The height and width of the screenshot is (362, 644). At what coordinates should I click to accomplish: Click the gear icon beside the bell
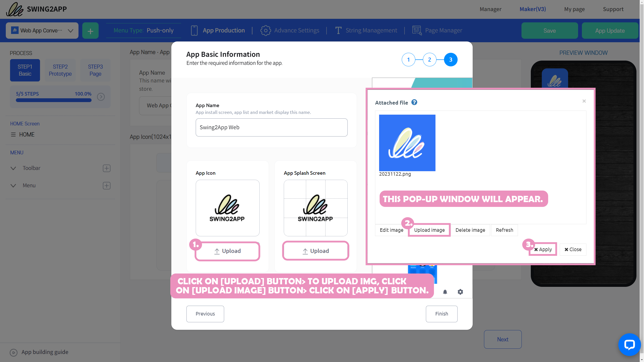point(460,292)
